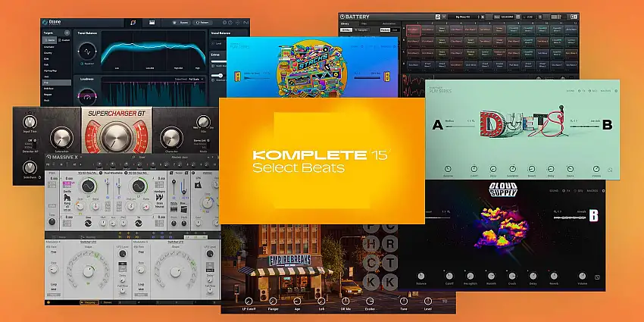Open the dropdown arrow next to Massive X title
This screenshot has height=322, width=644.
(x=81, y=157)
